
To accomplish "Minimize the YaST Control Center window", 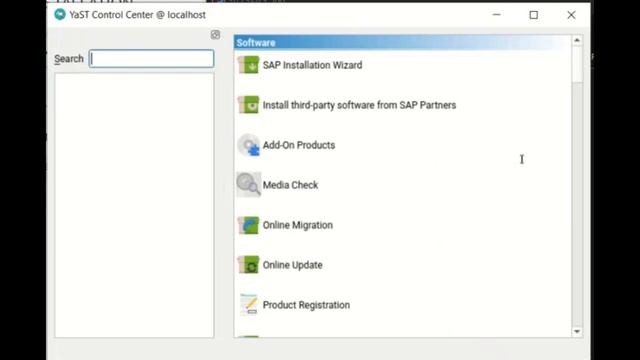I will point(496,15).
